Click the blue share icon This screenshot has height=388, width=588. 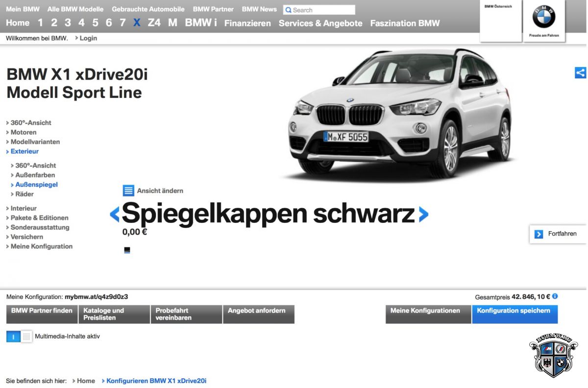point(580,73)
